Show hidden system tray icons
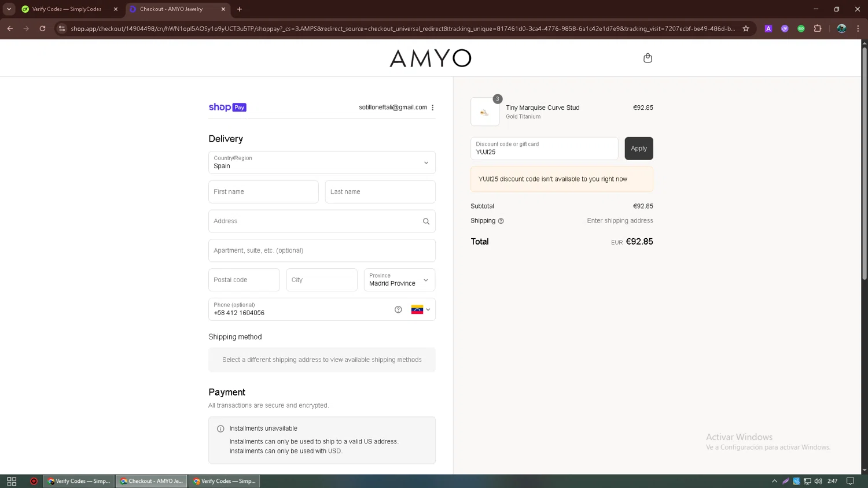868x488 pixels. 774,481
